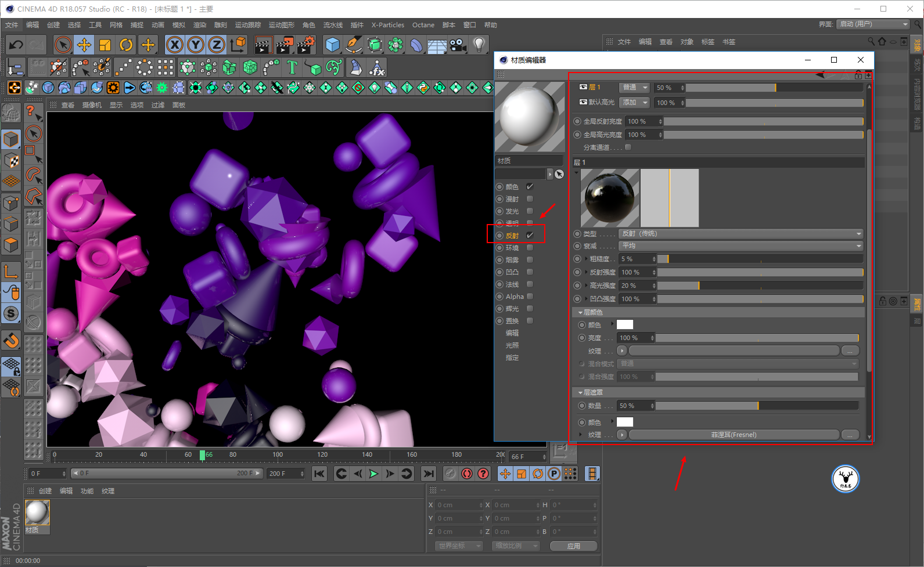Open the 类型 dropdown showing 反射 (传统)
The image size is (924, 567).
741,233
